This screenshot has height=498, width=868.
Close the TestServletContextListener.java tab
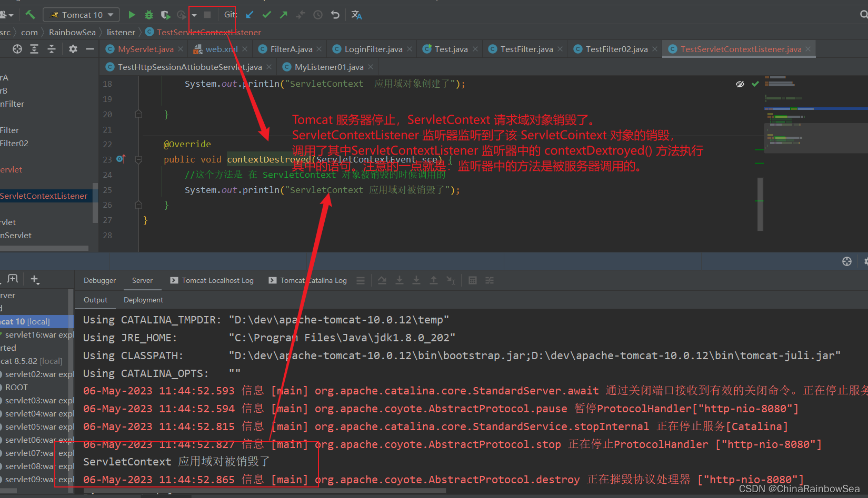point(808,49)
